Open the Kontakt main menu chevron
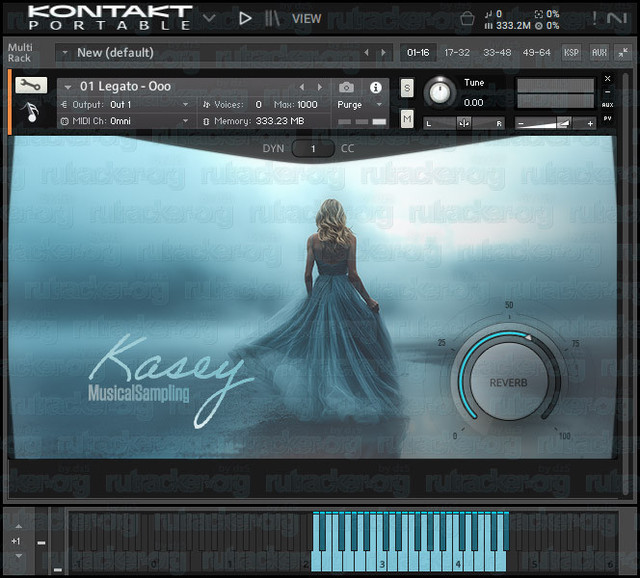Screen dimensions: 640x578 pyautogui.click(x=209, y=18)
